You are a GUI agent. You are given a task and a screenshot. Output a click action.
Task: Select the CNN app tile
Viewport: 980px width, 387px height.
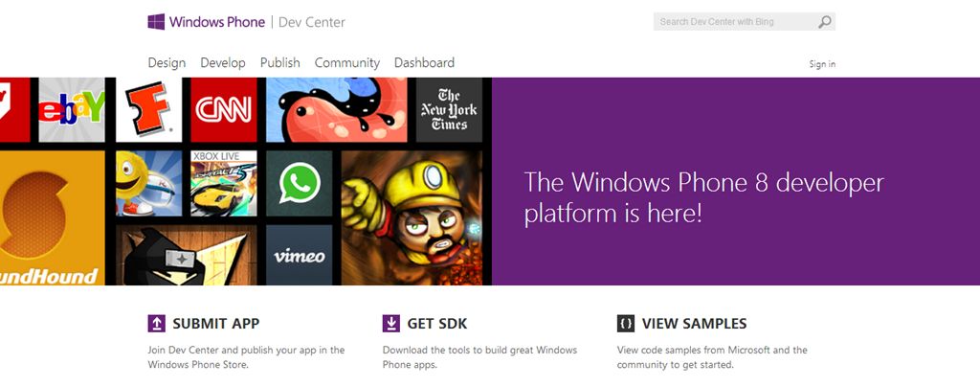pyautogui.click(x=224, y=108)
